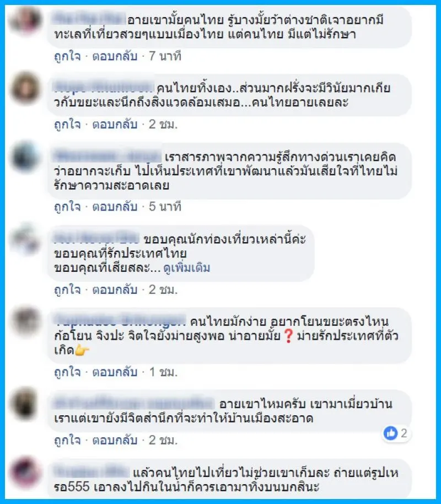Reply to the first comment (ตอบกลับ)
The image size is (441, 504).
(x=115, y=56)
